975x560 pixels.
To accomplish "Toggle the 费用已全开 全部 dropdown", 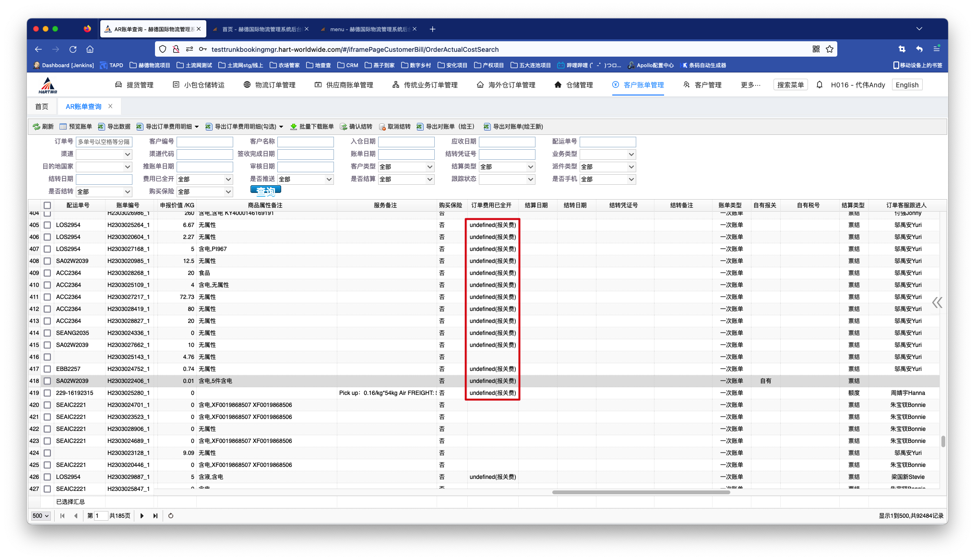I will coord(203,178).
